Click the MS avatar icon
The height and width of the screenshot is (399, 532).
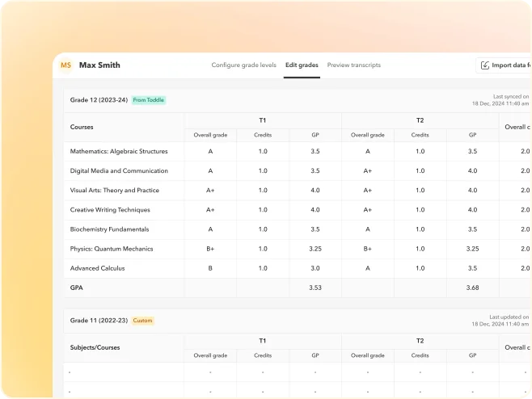[66, 65]
